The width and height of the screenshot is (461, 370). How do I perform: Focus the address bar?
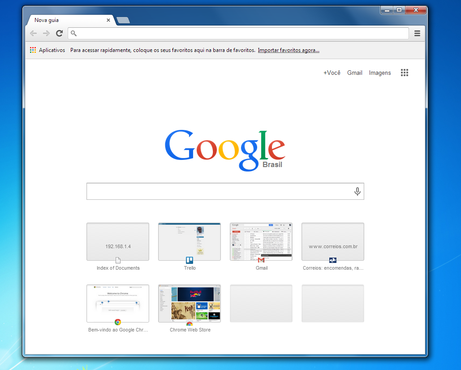(238, 33)
